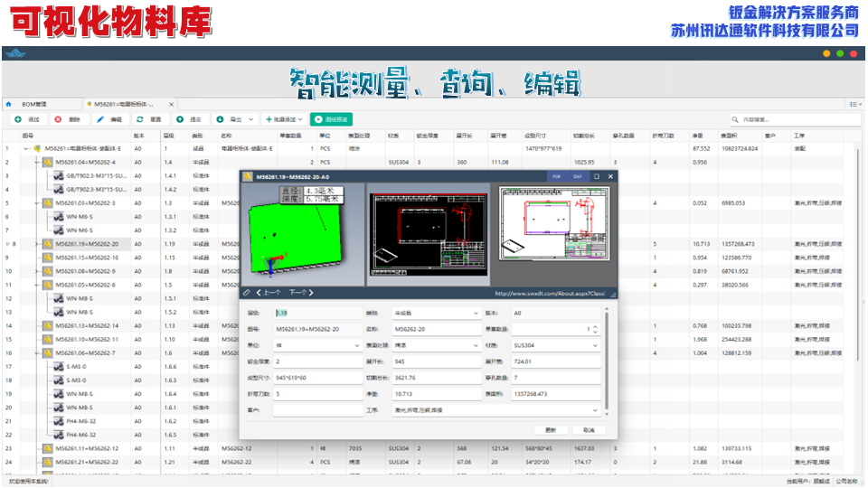Viewport: 868px width, 488px height.
Task: Click the 编辑 pencil edit icon
Action: [x=100, y=119]
